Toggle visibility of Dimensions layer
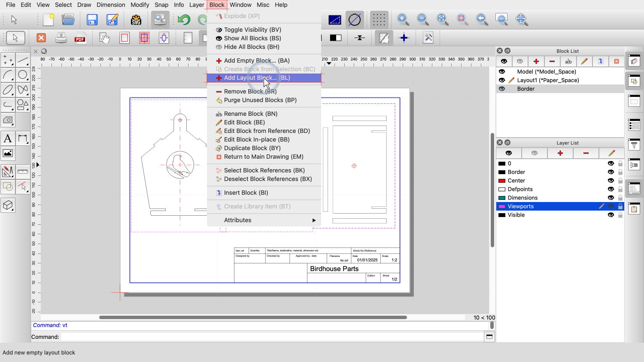The image size is (644, 362). click(611, 198)
